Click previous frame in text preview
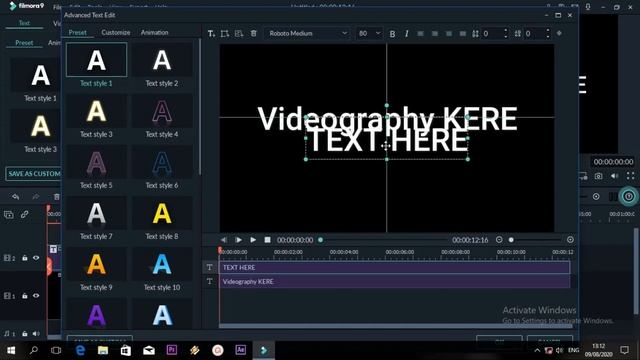The height and width of the screenshot is (360, 640). pyautogui.click(x=224, y=240)
